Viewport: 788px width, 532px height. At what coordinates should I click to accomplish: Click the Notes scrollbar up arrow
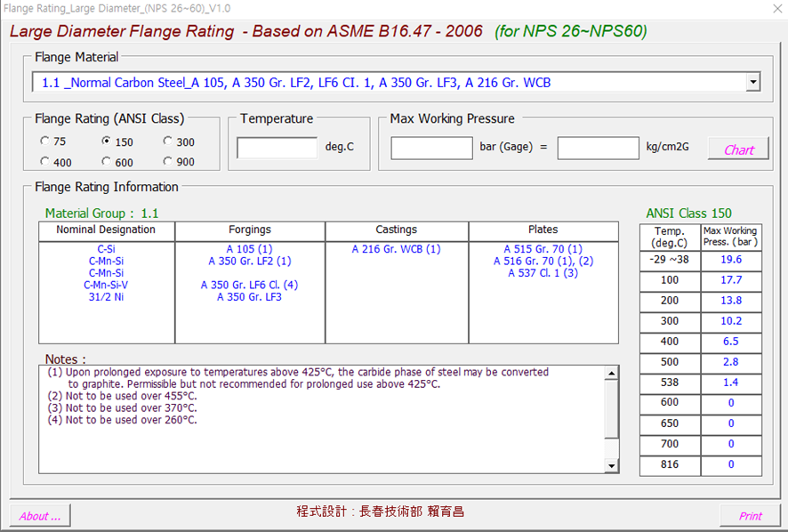point(611,373)
